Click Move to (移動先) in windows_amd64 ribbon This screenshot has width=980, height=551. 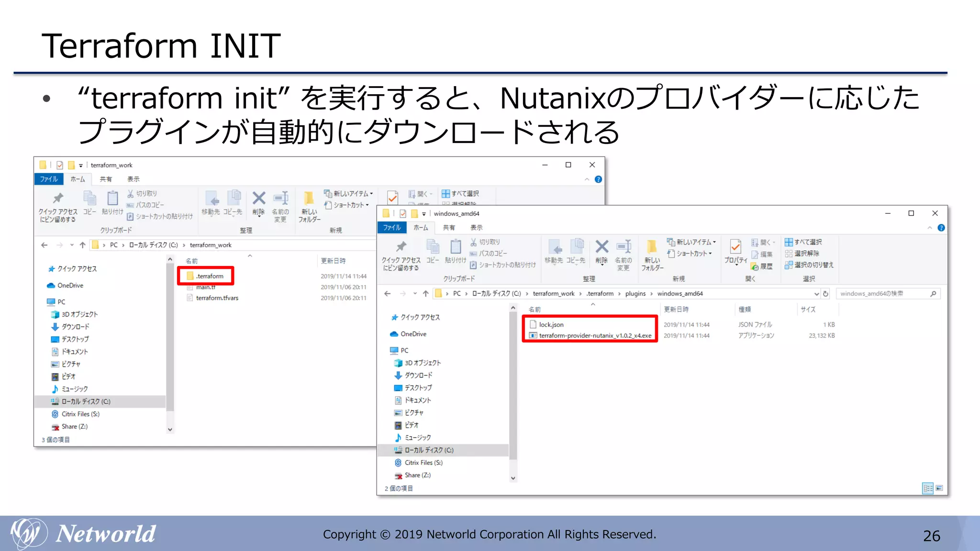(x=554, y=252)
